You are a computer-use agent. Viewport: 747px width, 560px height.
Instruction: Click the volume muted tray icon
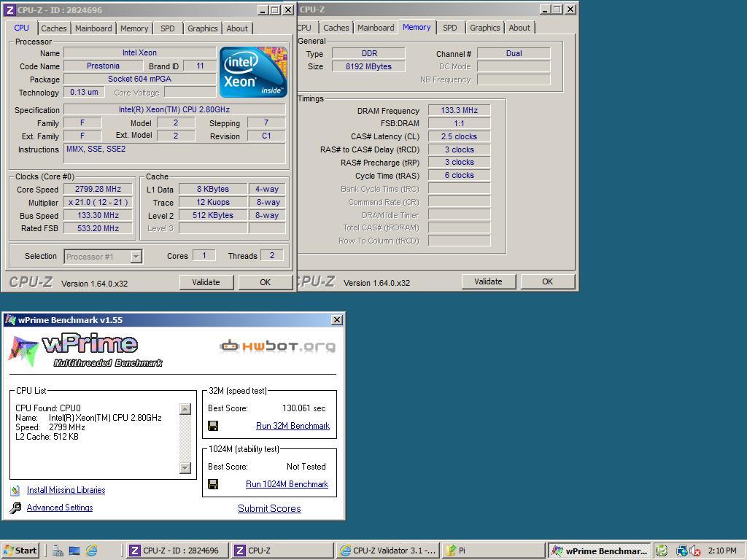695,551
